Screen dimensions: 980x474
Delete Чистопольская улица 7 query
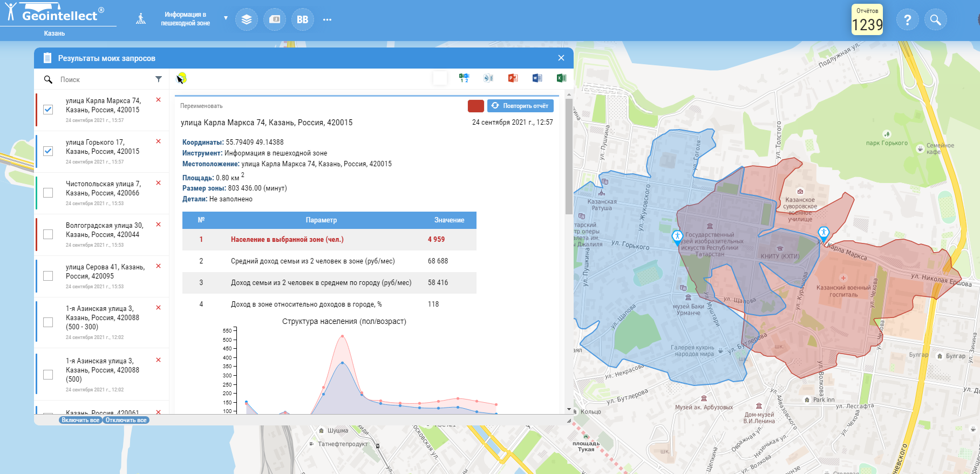[158, 183]
